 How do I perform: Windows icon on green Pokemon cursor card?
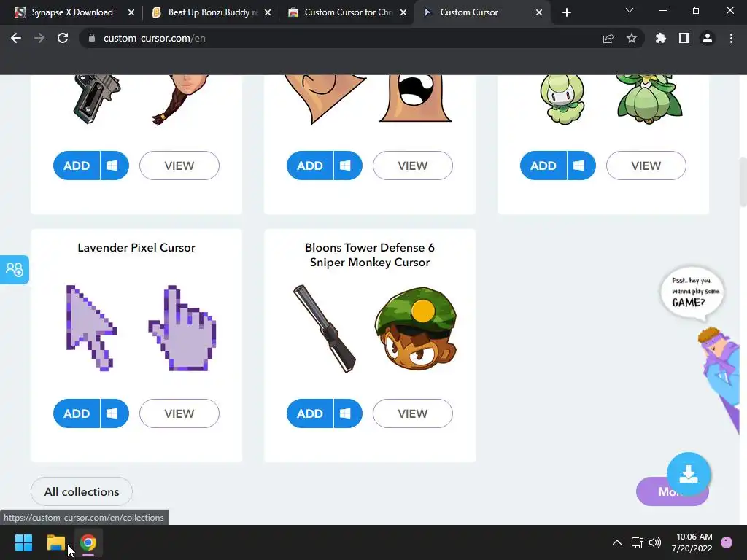point(581,166)
